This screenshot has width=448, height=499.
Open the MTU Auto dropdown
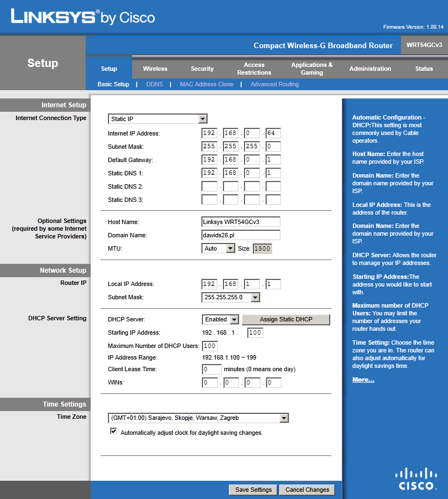point(218,248)
